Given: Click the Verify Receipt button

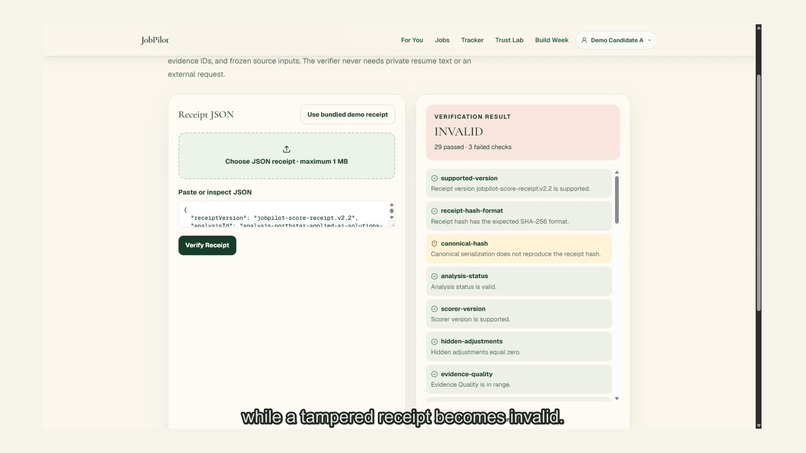Looking at the screenshot, I should click(207, 245).
